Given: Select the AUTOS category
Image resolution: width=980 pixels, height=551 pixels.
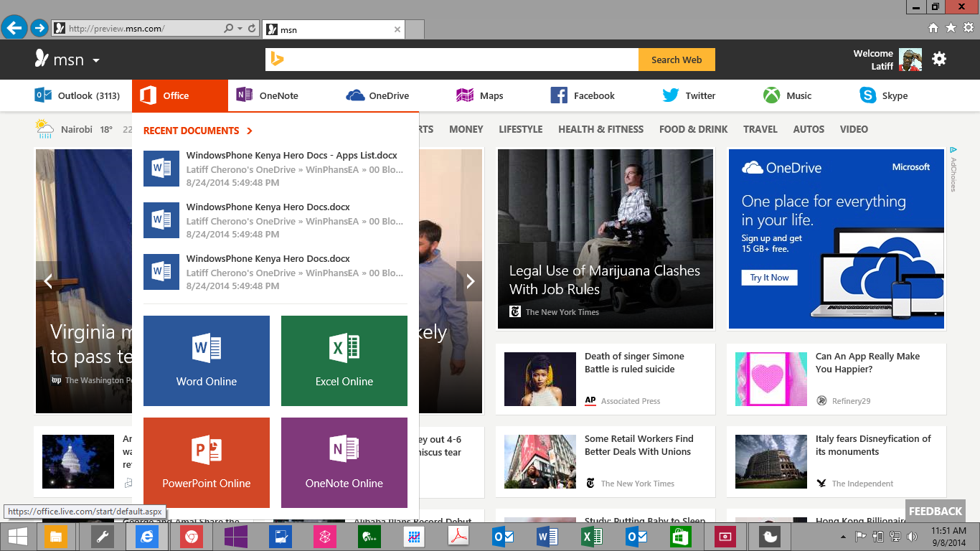Looking at the screenshot, I should [x=809, y=129].
